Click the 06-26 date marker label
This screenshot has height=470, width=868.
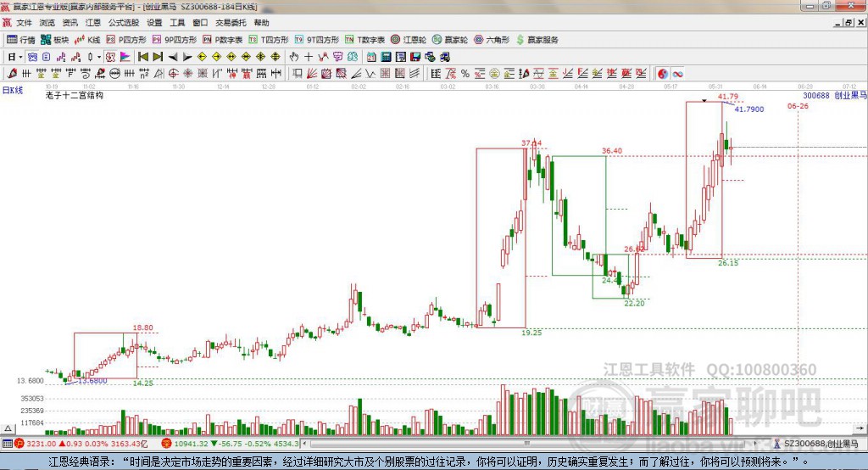tap(798, 106)
